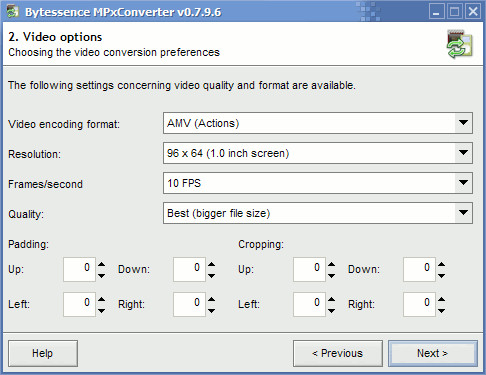Increase Padding Left value
Screen dimensions: 486x375
click(x=101, y=299)
